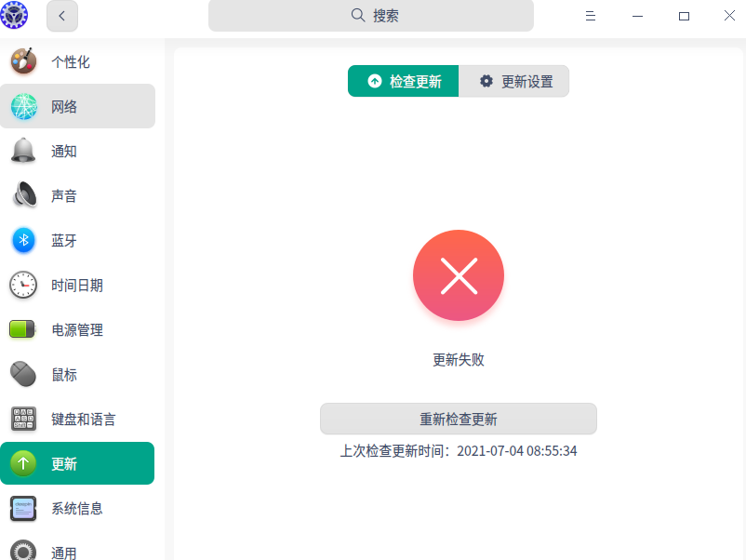Switch to the 更新设置 tab
This screenshot has width=746, height=560.
click(513, 81)
